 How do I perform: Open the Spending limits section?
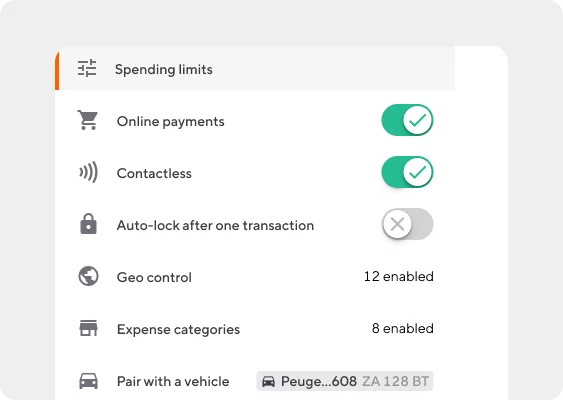coord(255,68)
